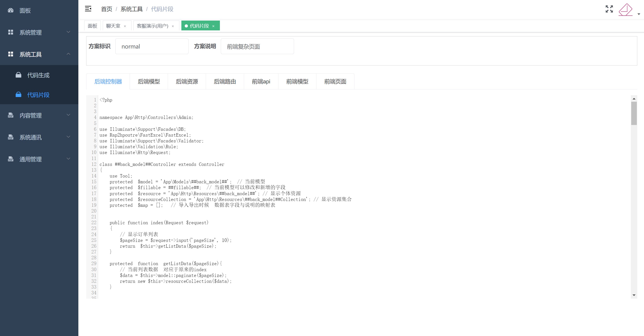Close the active 代码片段 tab

coord(213,26)
